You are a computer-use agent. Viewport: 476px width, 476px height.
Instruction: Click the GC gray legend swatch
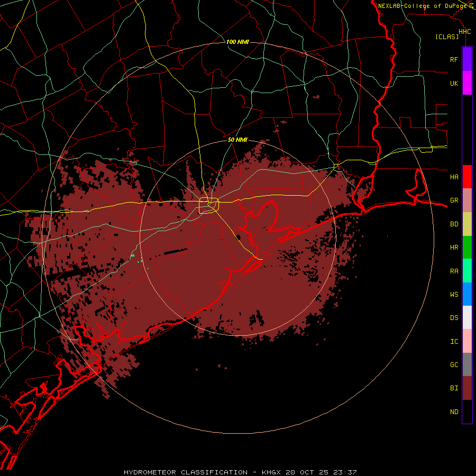pyautogui.click(x=467, y=364)
